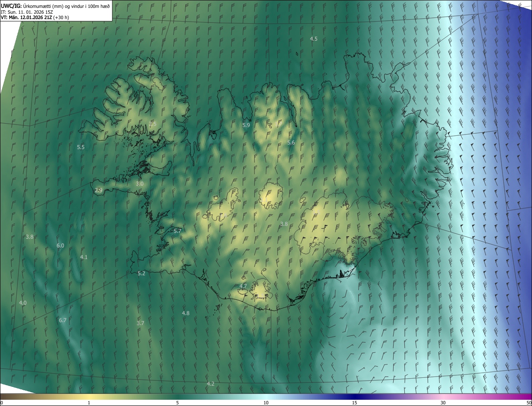Click the '50' tick on the colour scale
532x406 pixels.
(529, 403)
